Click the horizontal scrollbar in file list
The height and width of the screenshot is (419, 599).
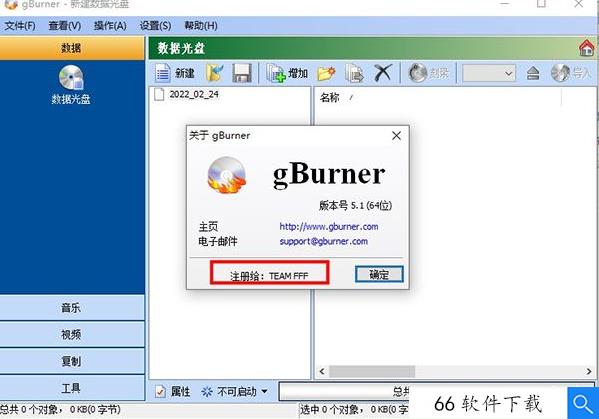click(x=455, y=371)
